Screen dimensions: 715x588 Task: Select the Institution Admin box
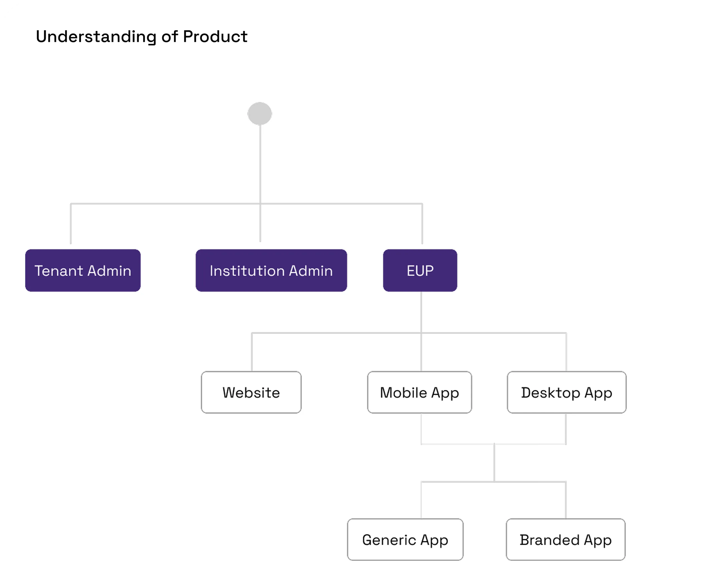[x=271, y=270]
